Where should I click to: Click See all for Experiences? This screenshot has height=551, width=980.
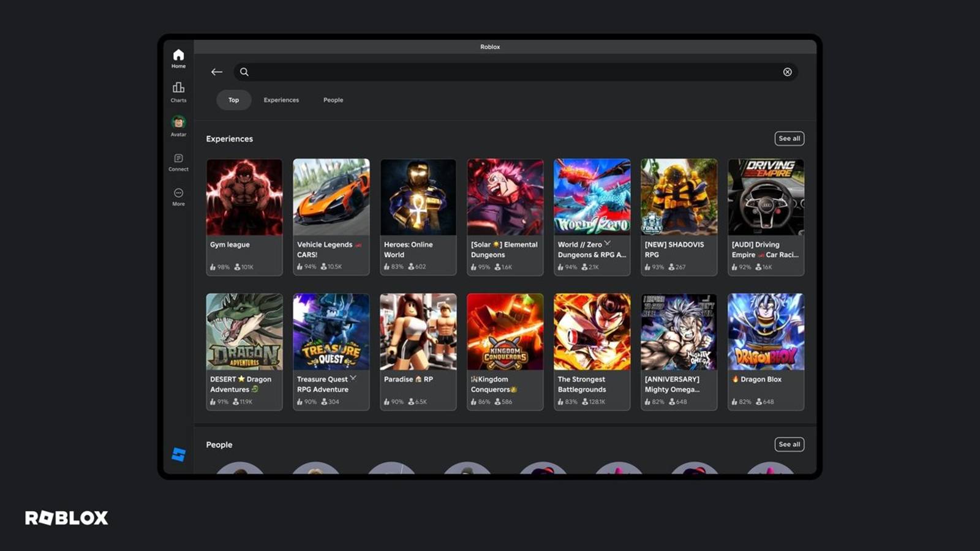click(x=789, y=138)
